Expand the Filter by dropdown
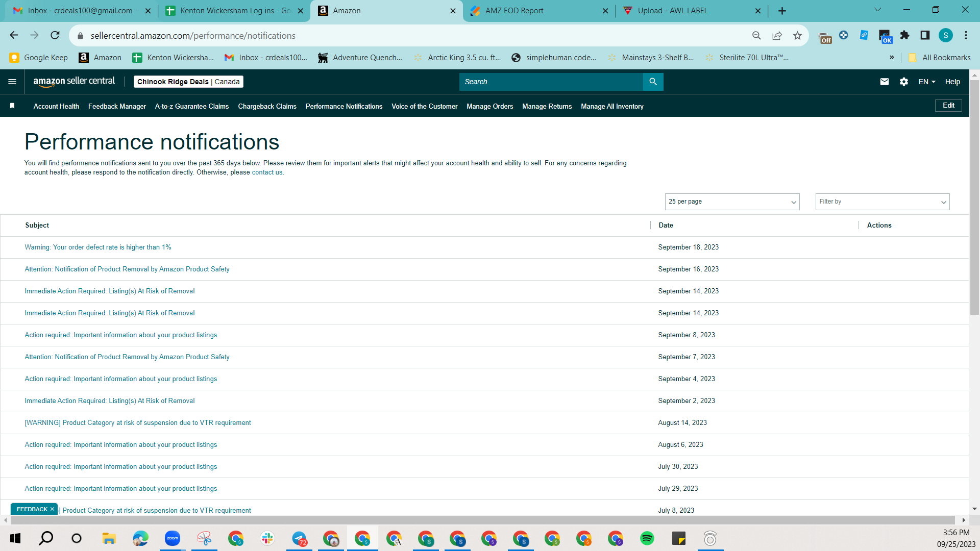The height and width of the screenshot is (551, 980). click(883, 202)
